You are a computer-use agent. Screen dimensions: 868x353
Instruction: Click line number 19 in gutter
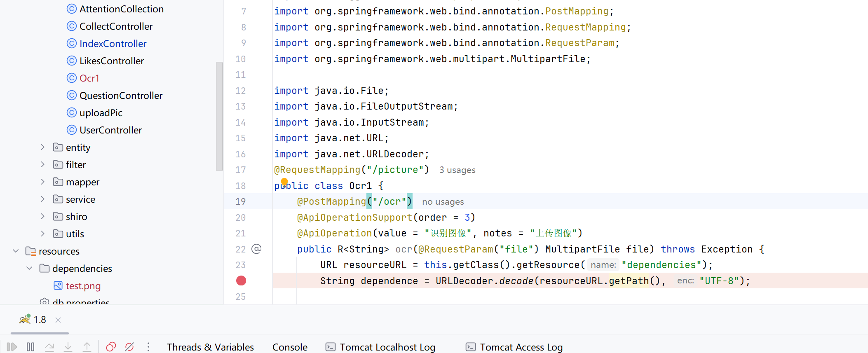[241, 202]
